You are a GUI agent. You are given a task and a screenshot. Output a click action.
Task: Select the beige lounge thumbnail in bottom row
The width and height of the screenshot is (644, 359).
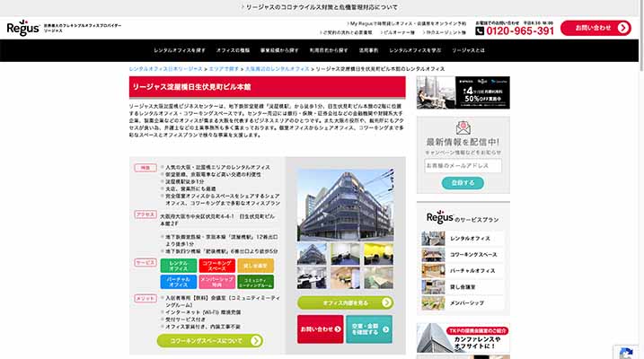(x=346, y=277)
